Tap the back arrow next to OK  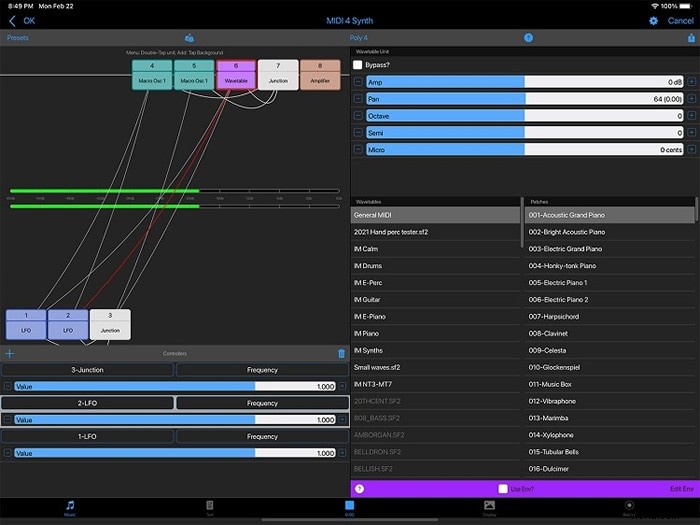12,21
